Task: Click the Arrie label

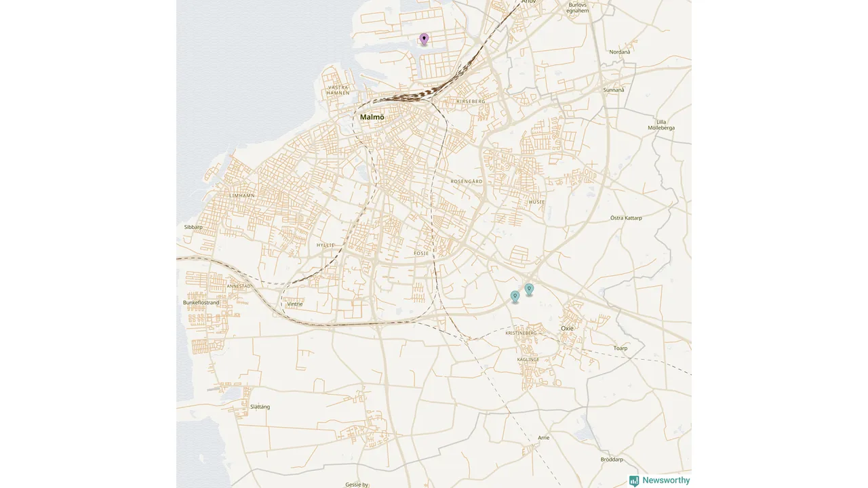Action: click(x=543, y=438)
